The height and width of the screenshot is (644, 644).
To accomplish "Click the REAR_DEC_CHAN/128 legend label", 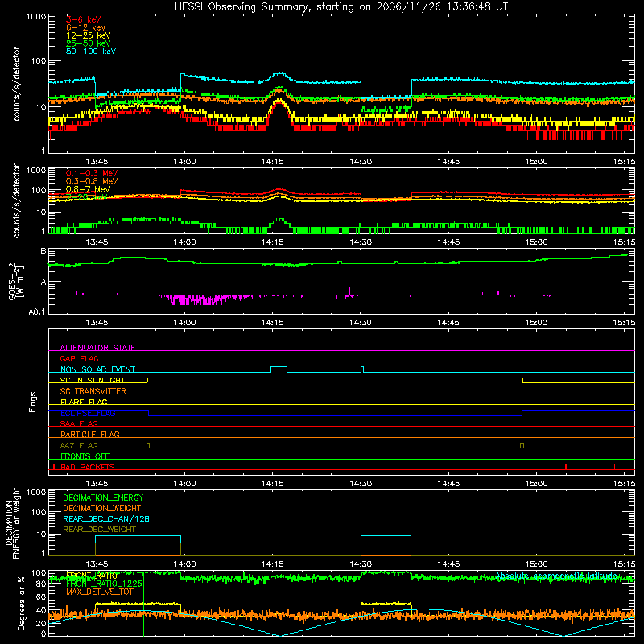I will pos(106,518).
